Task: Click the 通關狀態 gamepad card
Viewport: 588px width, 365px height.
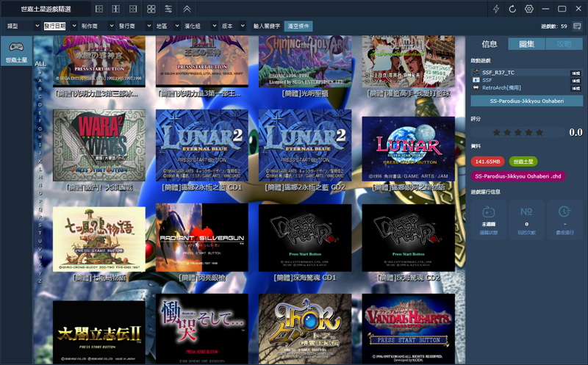Action: (x=488, y=220)
